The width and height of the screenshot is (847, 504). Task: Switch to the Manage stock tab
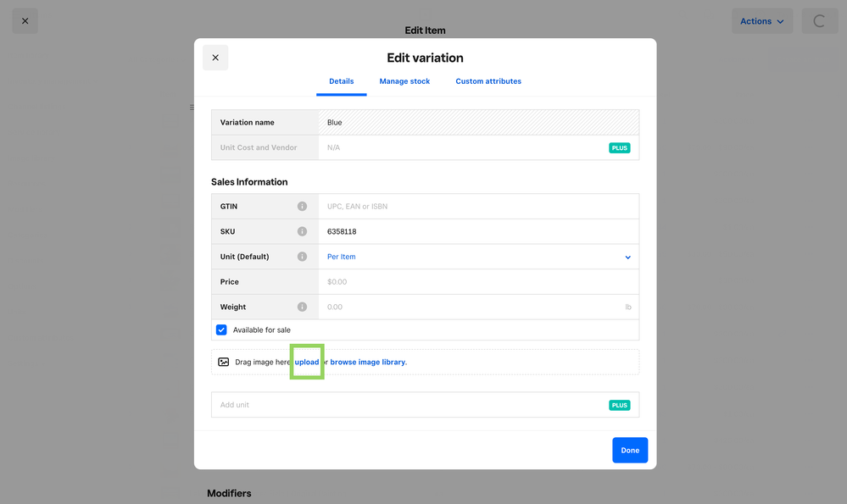(404, 81)
